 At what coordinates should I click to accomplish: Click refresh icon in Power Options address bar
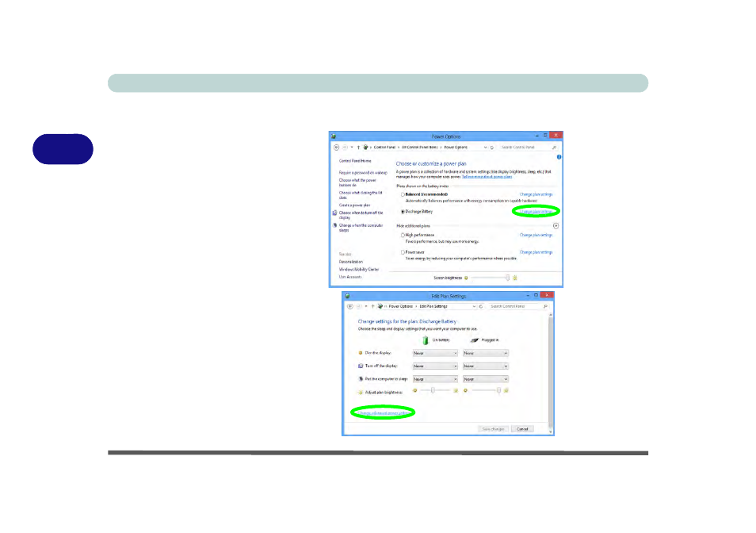pyautogui.click(x=492, y=148)
